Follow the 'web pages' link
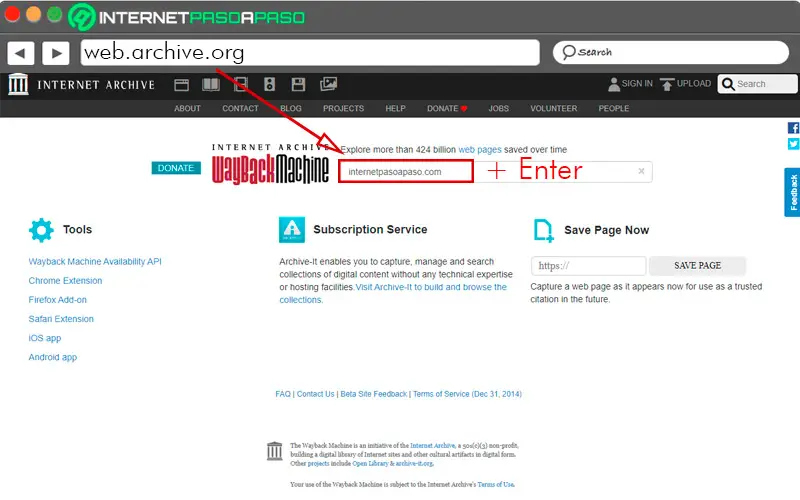 pos(480,149)
